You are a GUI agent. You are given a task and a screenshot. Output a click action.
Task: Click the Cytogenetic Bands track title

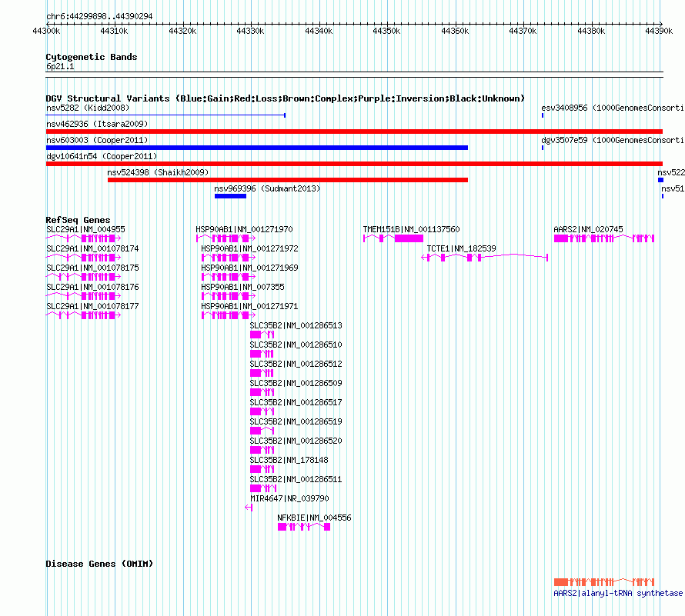[92, 57]
